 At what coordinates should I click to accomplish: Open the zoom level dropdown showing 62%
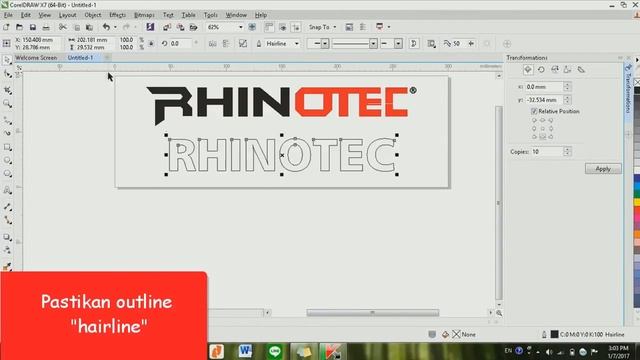click(240, 27)
